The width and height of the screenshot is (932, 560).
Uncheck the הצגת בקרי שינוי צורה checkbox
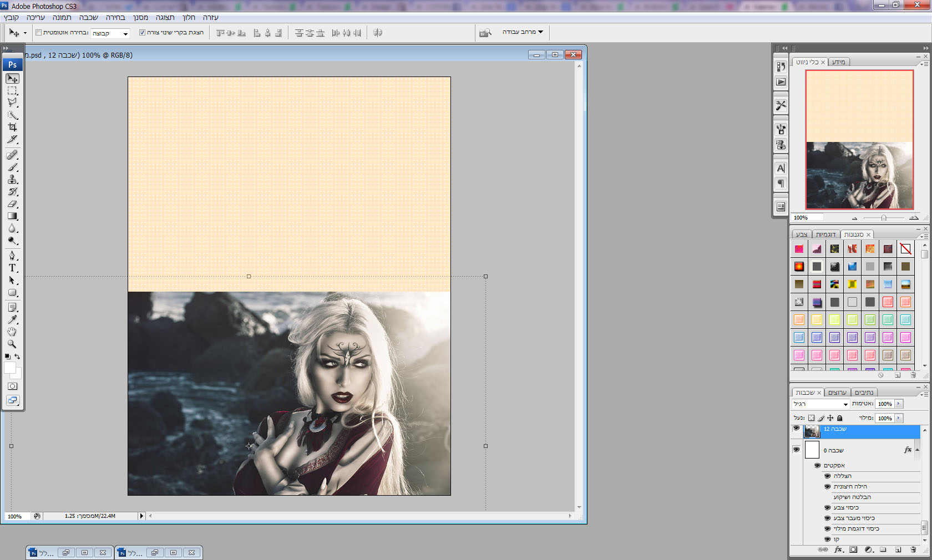142,33
